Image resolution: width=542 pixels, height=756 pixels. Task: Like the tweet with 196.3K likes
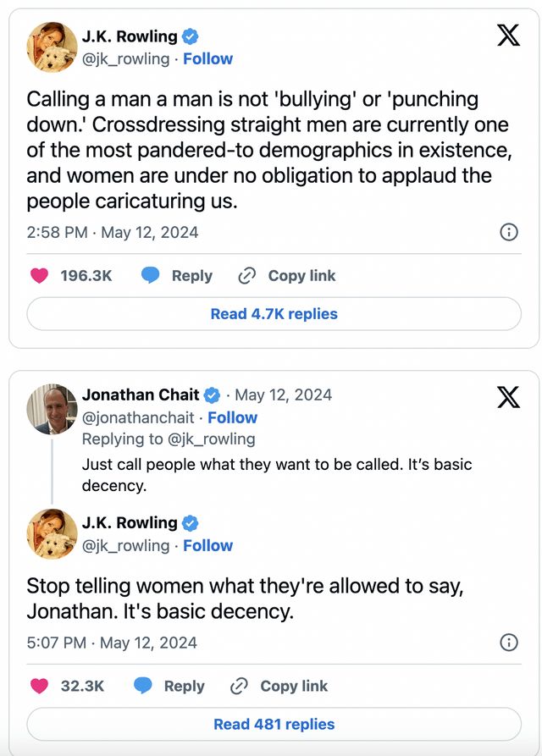[x=39, y=275]
